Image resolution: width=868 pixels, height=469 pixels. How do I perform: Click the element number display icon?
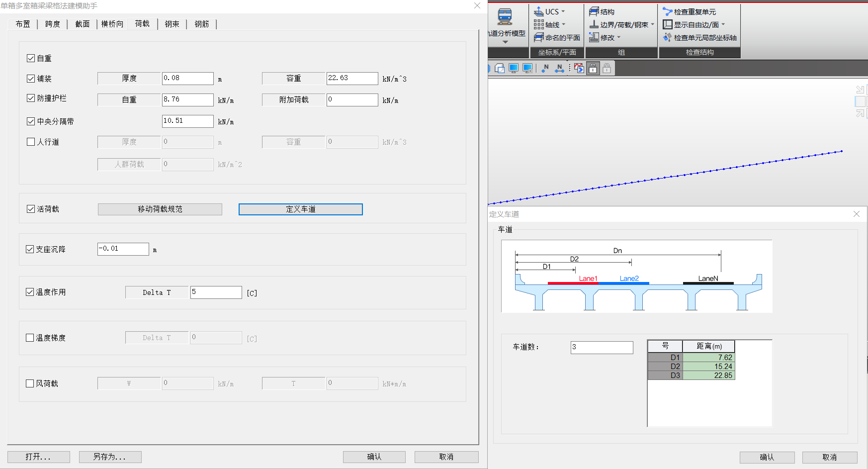pyautogui.click(x=560, y=69)
